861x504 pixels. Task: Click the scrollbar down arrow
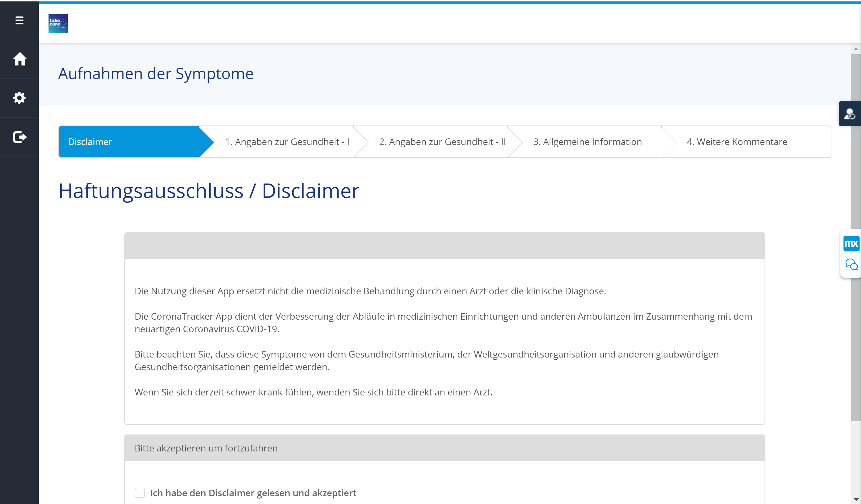[x=856, y=499]
